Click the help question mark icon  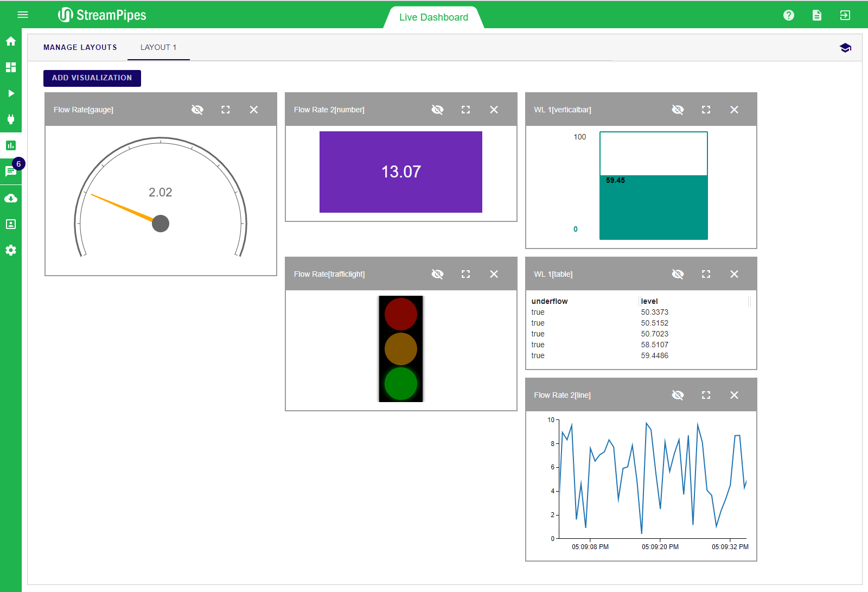click(789, 15)
